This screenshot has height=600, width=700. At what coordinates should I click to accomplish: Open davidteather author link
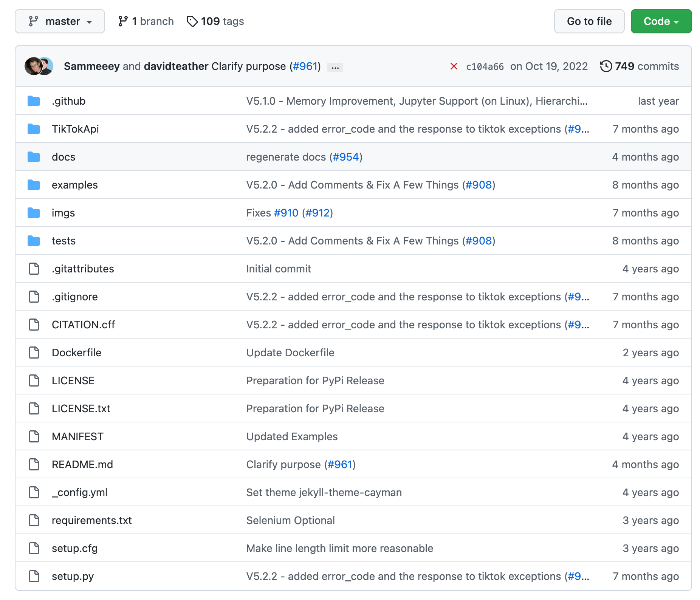click(176, 66)
